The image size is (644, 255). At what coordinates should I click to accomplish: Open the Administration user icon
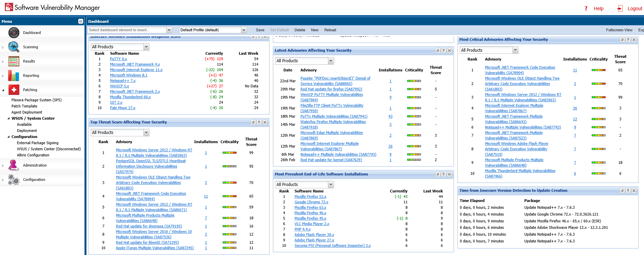pos(14,165)
